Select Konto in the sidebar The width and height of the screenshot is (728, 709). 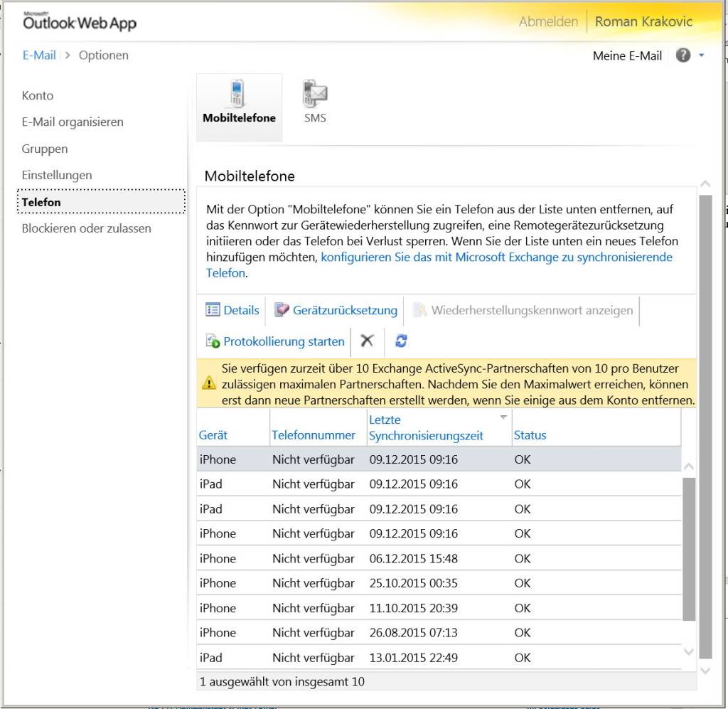pyautogui.click(x=38, y=96)
